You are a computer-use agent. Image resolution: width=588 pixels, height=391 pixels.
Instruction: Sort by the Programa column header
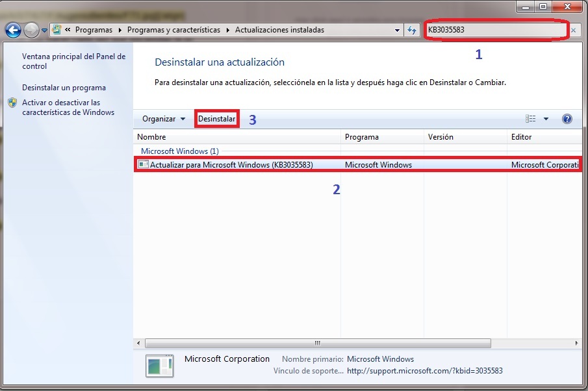(x=383, y=137)
